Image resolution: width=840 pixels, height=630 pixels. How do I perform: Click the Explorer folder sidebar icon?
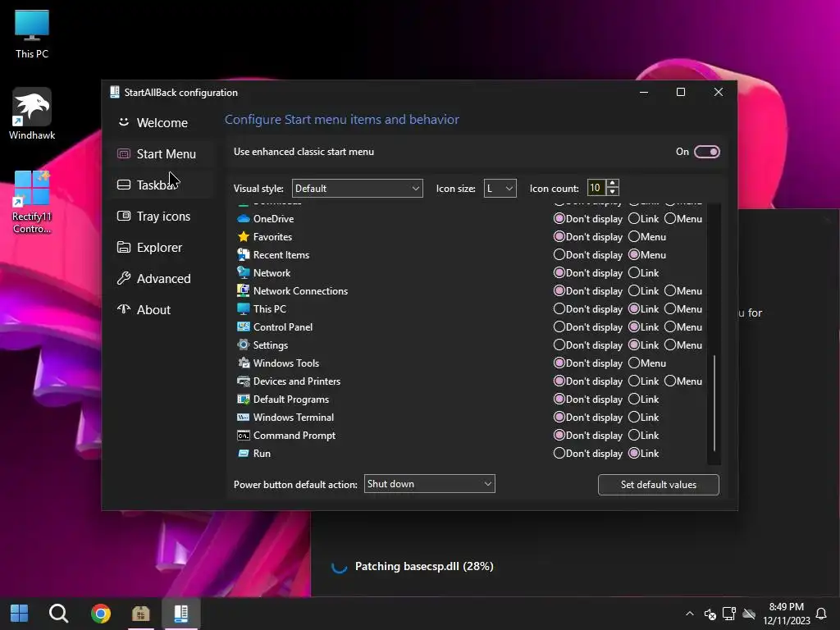[124, 247]
